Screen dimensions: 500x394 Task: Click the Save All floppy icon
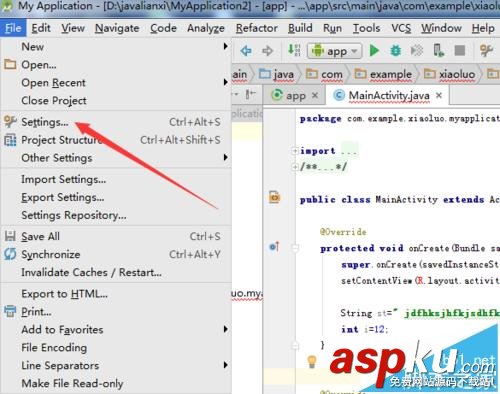point(10,236)
